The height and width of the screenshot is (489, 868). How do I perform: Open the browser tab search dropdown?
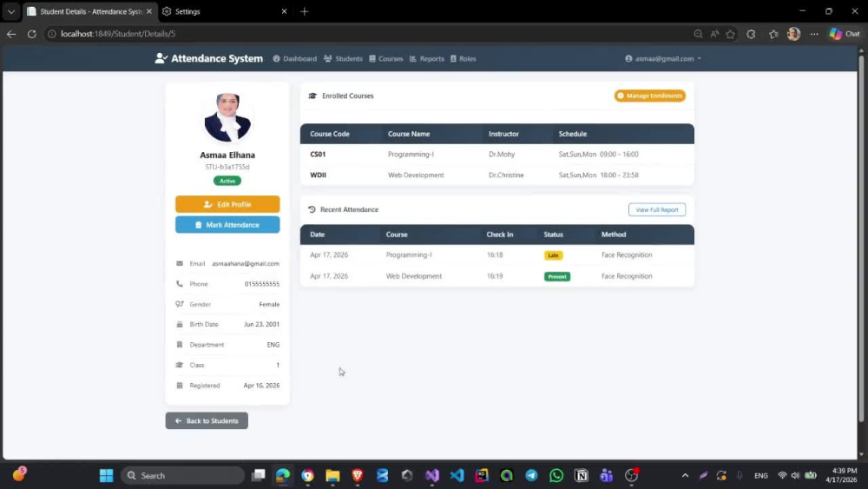(x=11, y=11)
